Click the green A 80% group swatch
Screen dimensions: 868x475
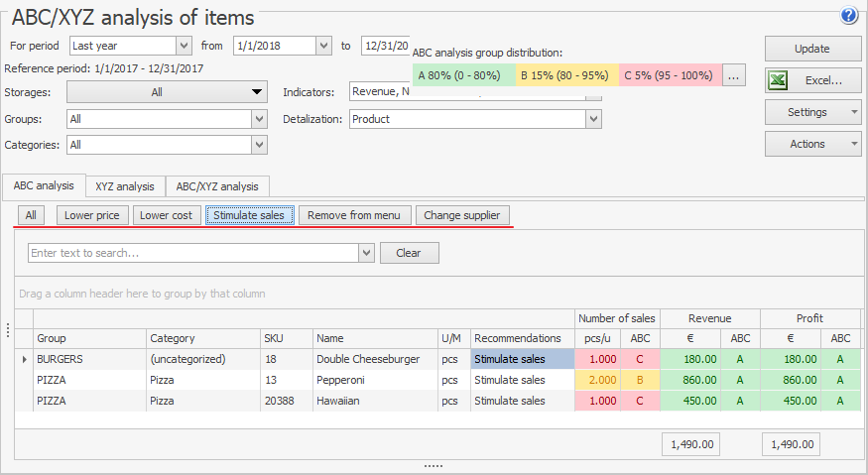pyautogui.click(x=463, y=75)
